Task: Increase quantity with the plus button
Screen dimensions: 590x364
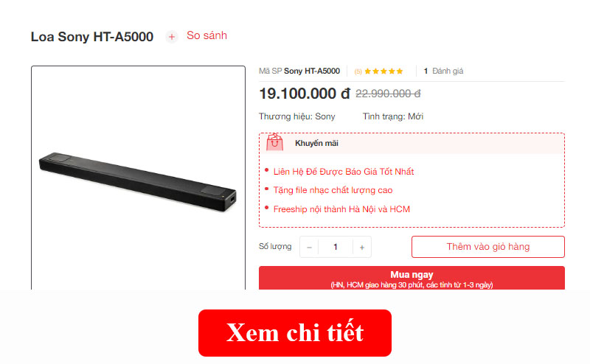Action: coord(362,247)
